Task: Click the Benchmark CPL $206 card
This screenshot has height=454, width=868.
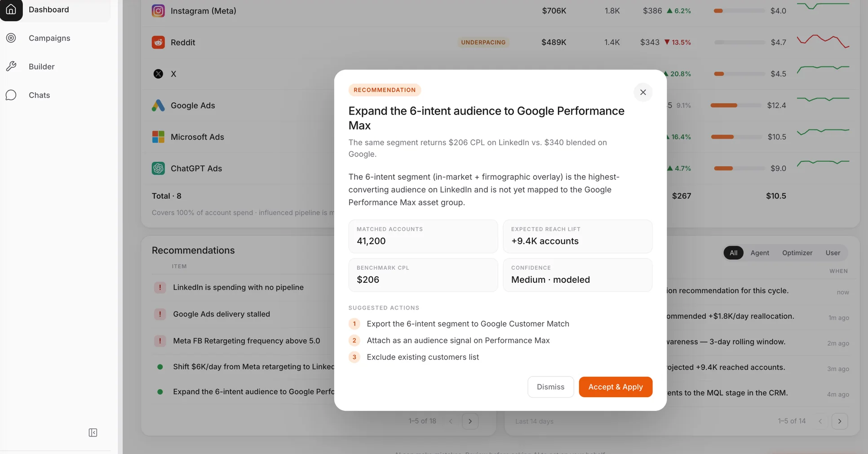Action: 423,275
